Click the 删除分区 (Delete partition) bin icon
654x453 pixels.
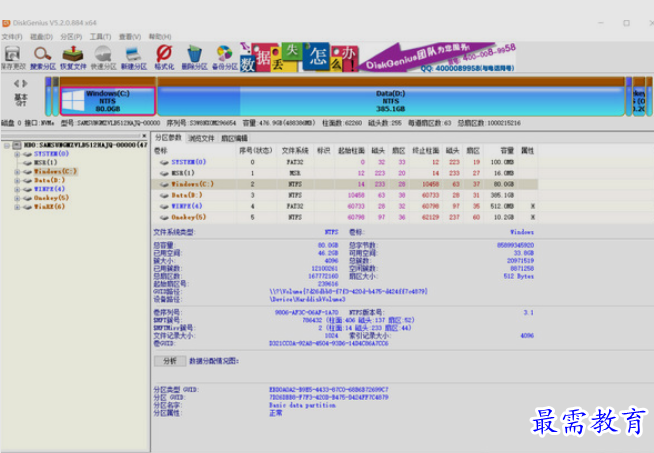[194, 58]
